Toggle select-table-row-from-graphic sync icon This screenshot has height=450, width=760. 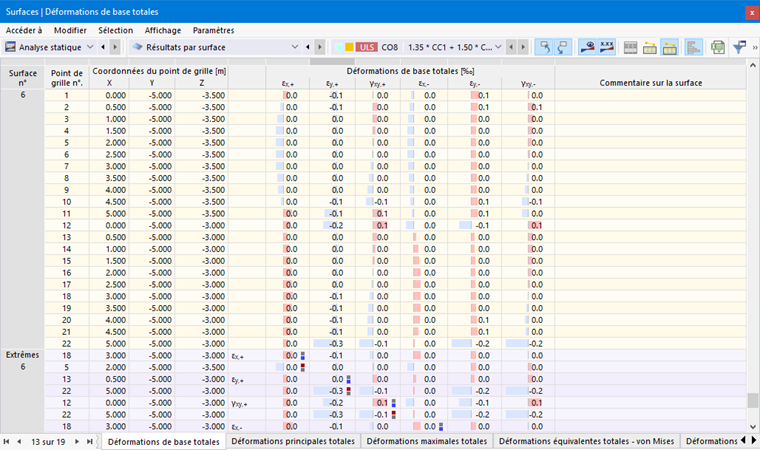(563, 47)
